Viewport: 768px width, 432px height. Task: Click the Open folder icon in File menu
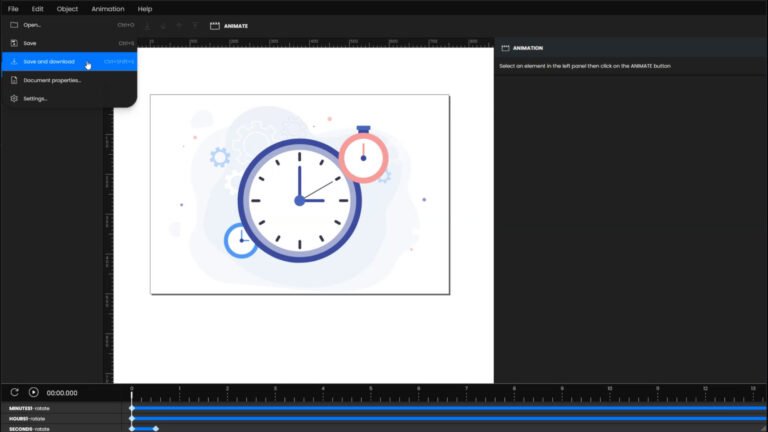[14, 25]
